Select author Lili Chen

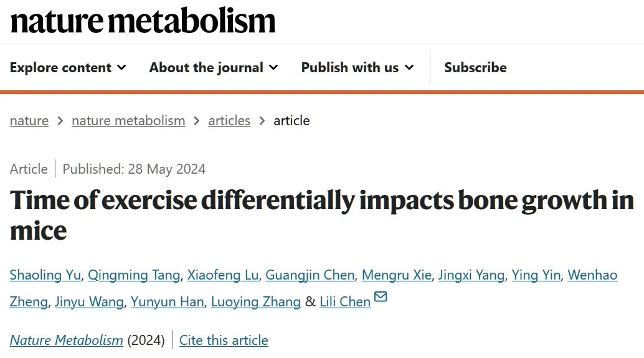coord(345,302)
